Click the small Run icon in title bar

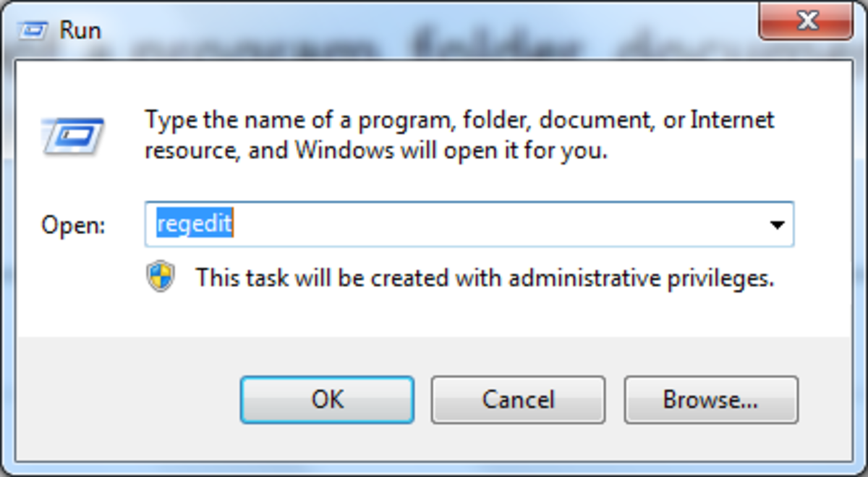(x=32, y=30)
